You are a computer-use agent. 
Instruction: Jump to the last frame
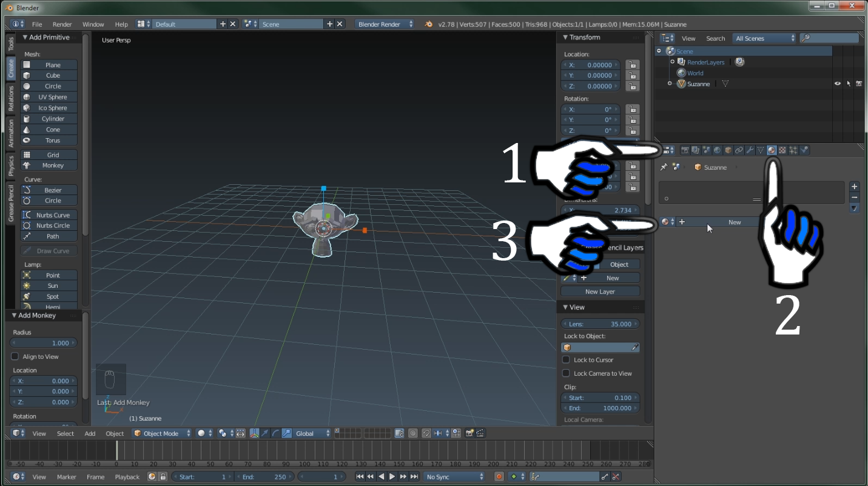[414, 477]
